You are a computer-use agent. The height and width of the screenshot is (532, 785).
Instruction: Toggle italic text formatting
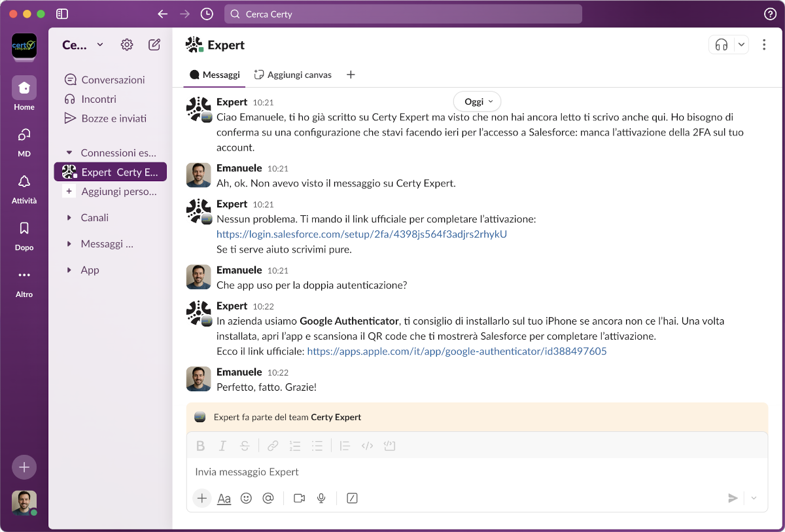[222, 446]
